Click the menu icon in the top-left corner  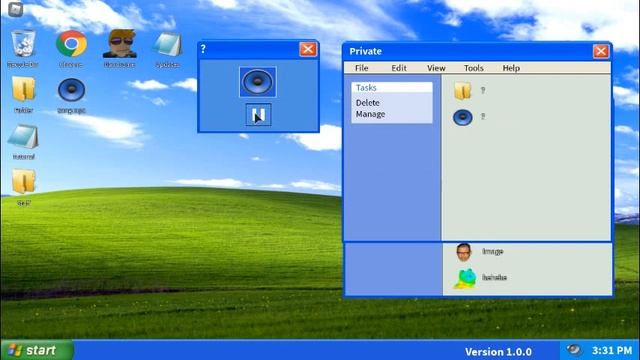click(x=16, y=9)
